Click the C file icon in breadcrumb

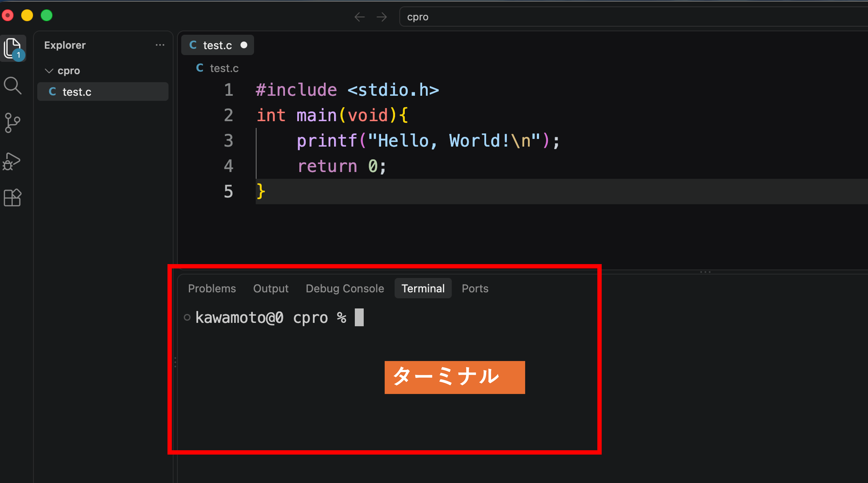199,68
